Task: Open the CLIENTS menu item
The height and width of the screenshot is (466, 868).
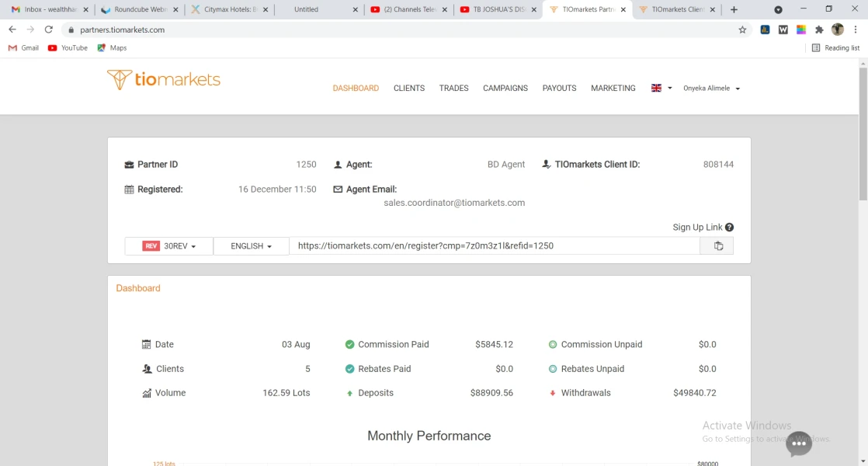Action: pyautogui.click(x=409, y=88)
